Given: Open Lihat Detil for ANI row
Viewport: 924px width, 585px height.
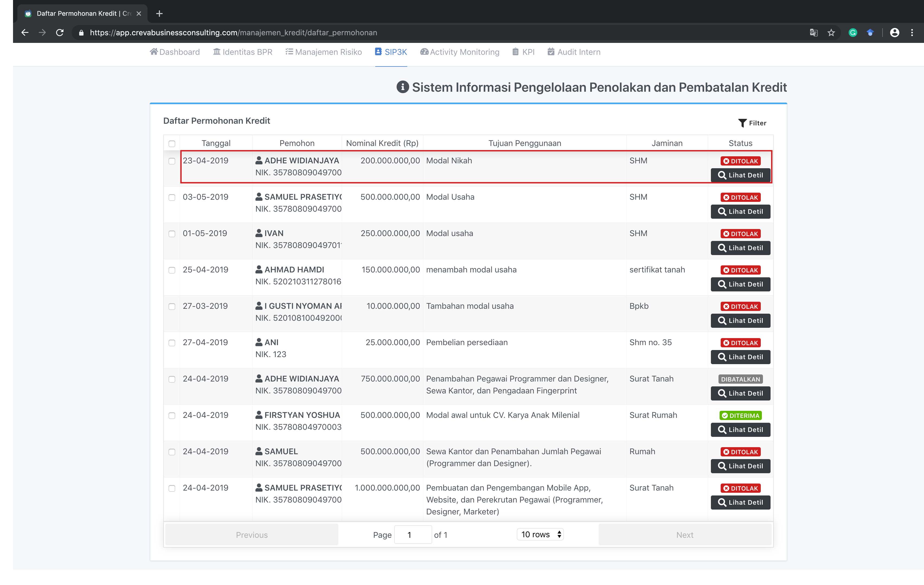Looking at the screenshot, I should coord(740,357).
